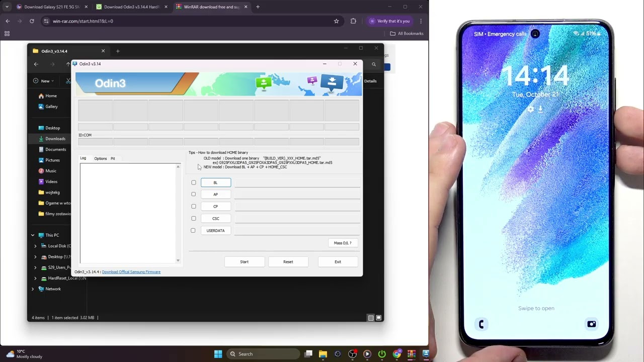Open the CP file picker button
This screenshot has height=362, width=644.
[216, 206]
